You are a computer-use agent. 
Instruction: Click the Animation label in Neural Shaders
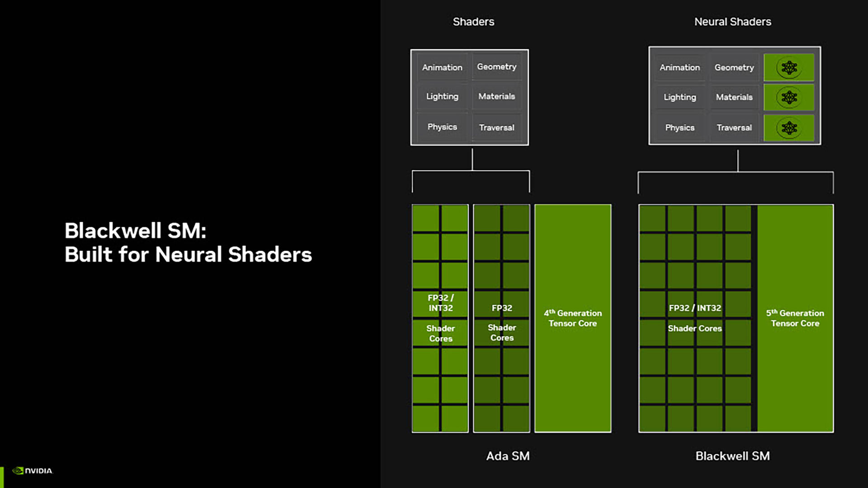[x=679, y=67]
